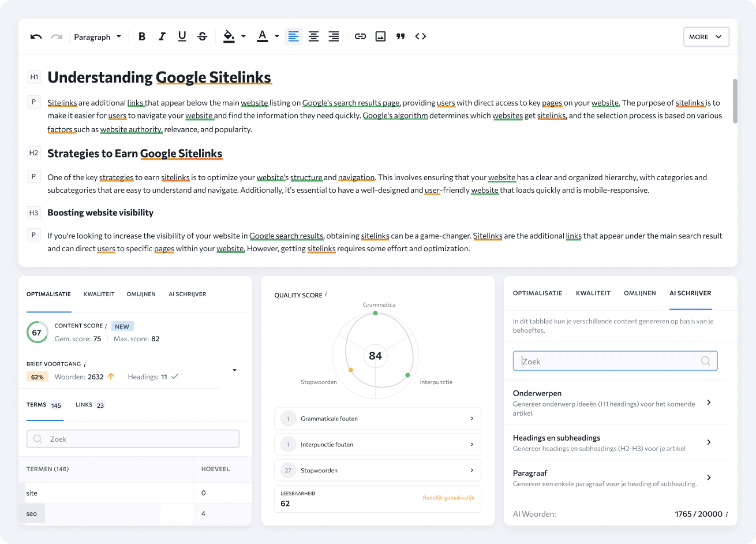Select the 'site' term row
Screen dimensions: 756x544
pos(135,493)
